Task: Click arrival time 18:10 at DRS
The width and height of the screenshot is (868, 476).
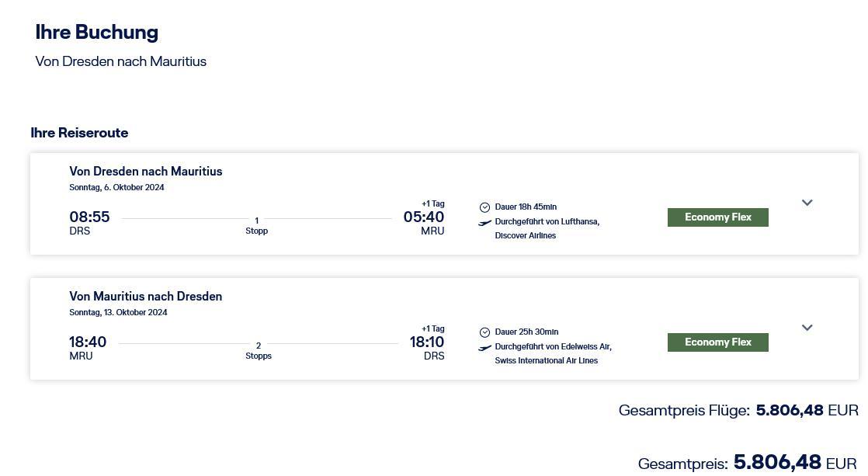Action: coord(427,342)
